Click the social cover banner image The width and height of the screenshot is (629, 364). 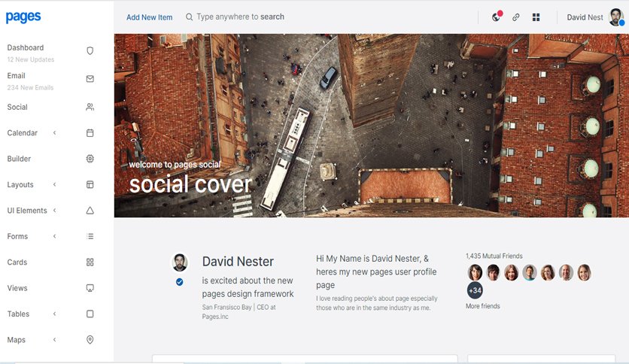tap(372, 126)
